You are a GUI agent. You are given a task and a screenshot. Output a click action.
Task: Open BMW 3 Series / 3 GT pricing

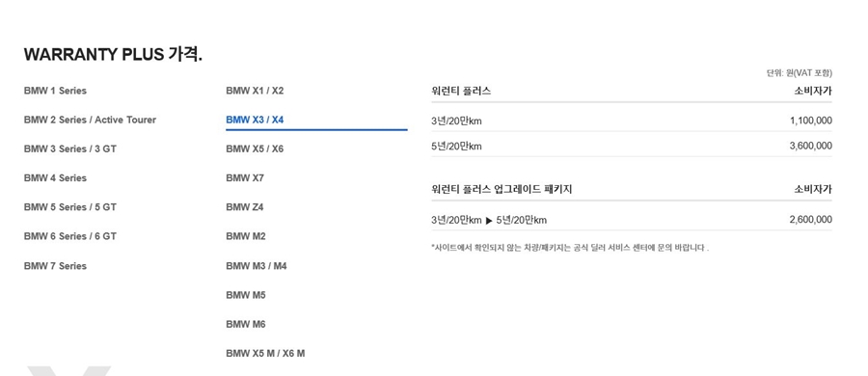69,149
